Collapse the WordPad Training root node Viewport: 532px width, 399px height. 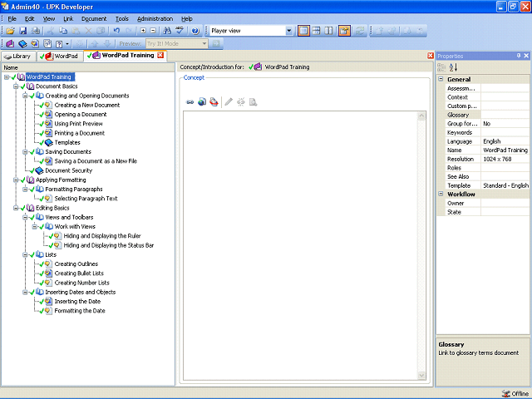pos(7,77)
